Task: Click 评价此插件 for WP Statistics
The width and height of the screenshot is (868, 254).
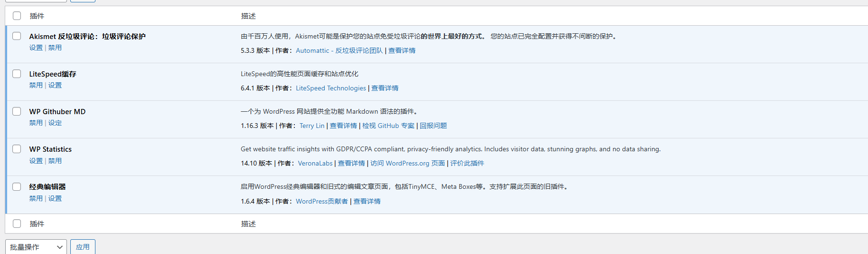Action: pyautogui.click(x=467, y=163)
